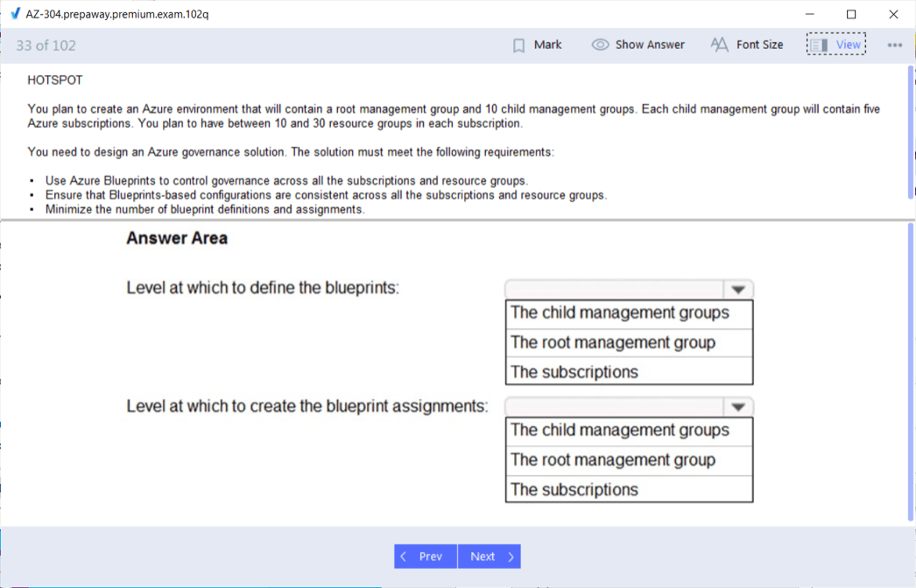The width and height of the screenshot is (916, 588).
Task: Close the exam window
Action: click(893, 14)
